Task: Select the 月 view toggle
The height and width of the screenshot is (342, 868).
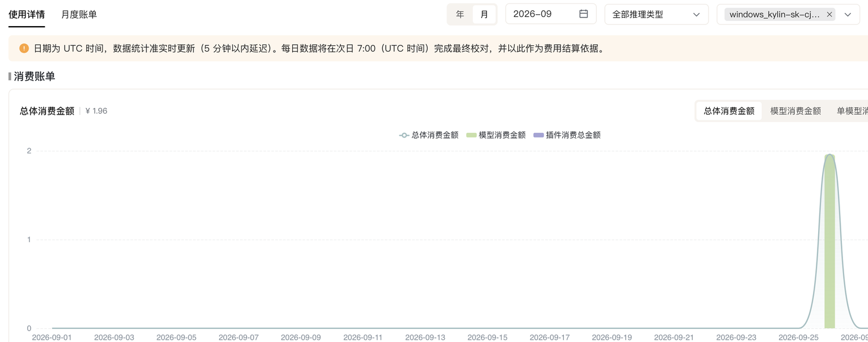Action: click(484, 14)
